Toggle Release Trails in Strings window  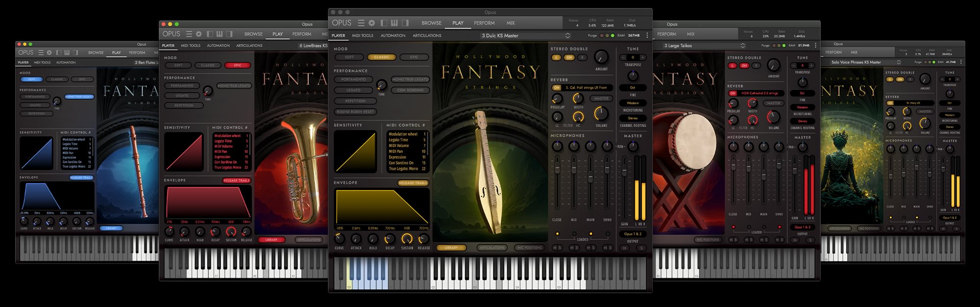pyautogui.click(x=413, y=183)
